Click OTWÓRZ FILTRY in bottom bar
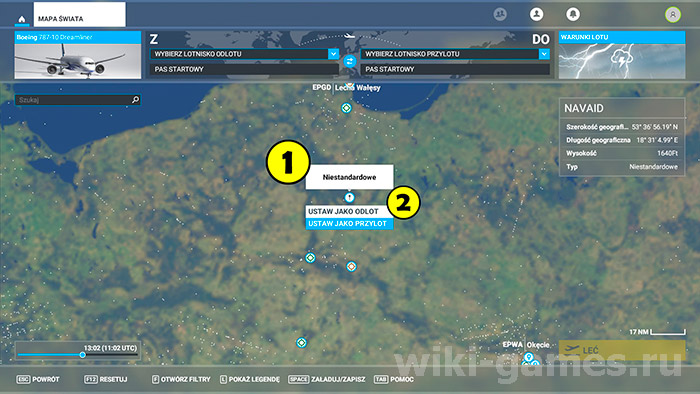The image size is (700, 394). (x=181, y=379)
